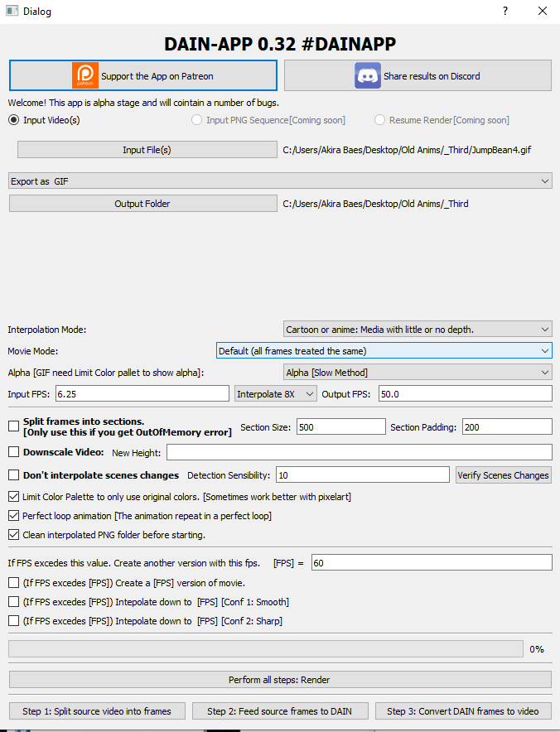Expand the Interpolation Mode dropdown
The width and height of the screenshot is (560, 732).
(x=418, y=330)
